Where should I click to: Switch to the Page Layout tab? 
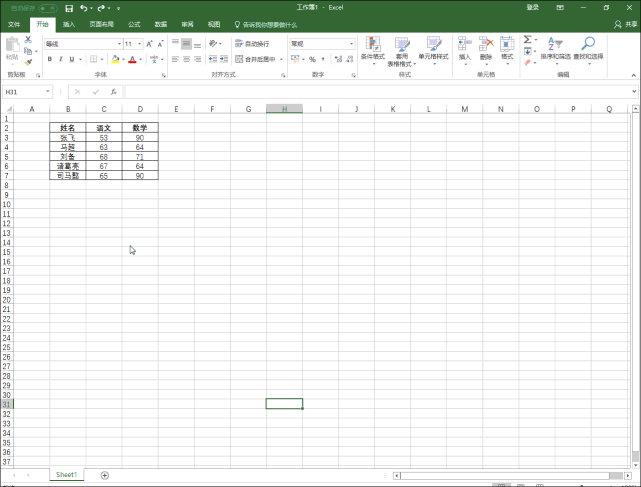click(101, 25)
